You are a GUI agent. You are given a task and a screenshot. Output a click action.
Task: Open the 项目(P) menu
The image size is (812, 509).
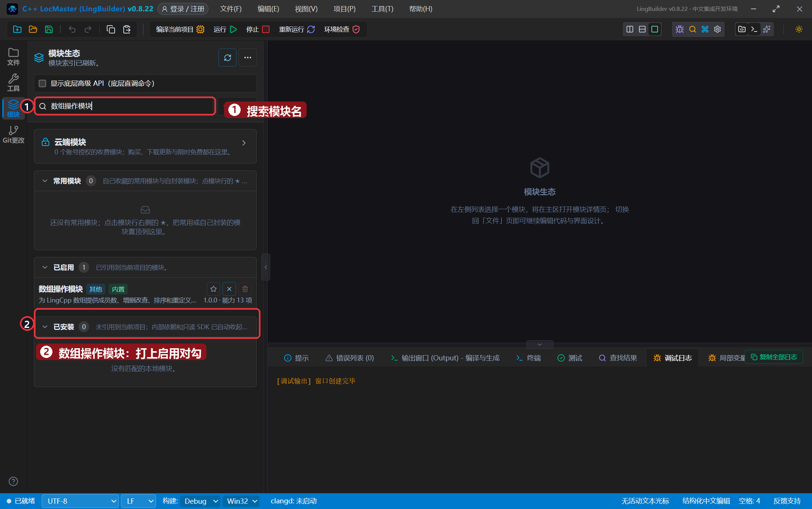[344, 9]
